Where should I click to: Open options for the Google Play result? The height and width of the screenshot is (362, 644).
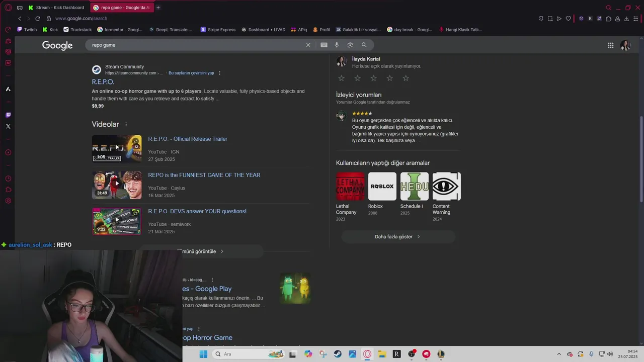[x=212, y=280]
